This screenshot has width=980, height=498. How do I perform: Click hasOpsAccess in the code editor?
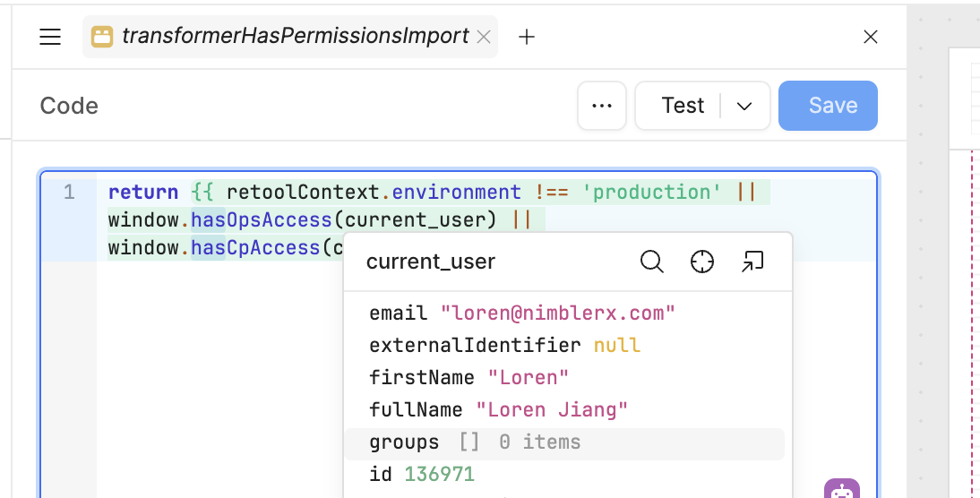click(x=262, y=219)
